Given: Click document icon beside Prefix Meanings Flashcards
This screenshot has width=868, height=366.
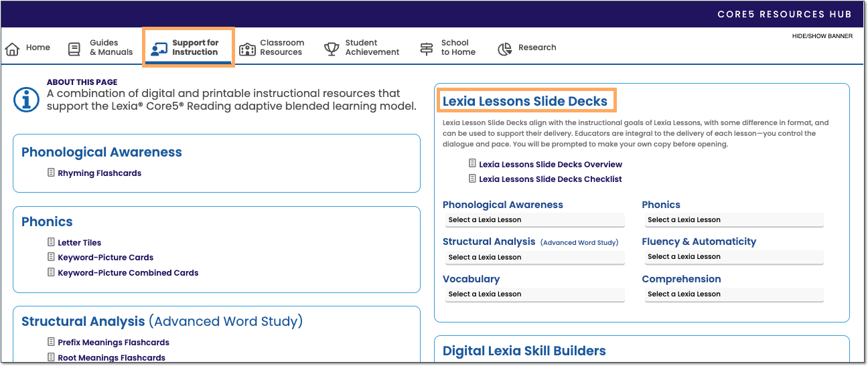Looking at the screenshot, I should (51, 342).
